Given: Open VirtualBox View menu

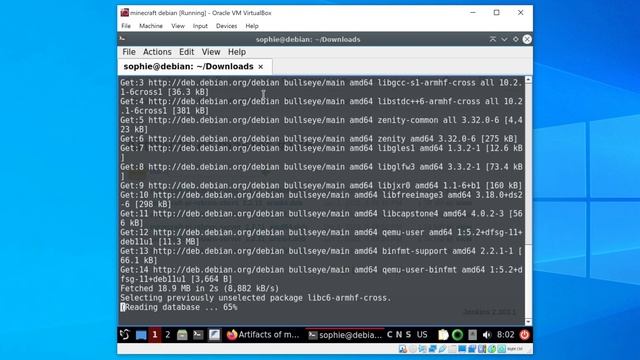Looking at the screenshot, I should (x=178, y=26).
